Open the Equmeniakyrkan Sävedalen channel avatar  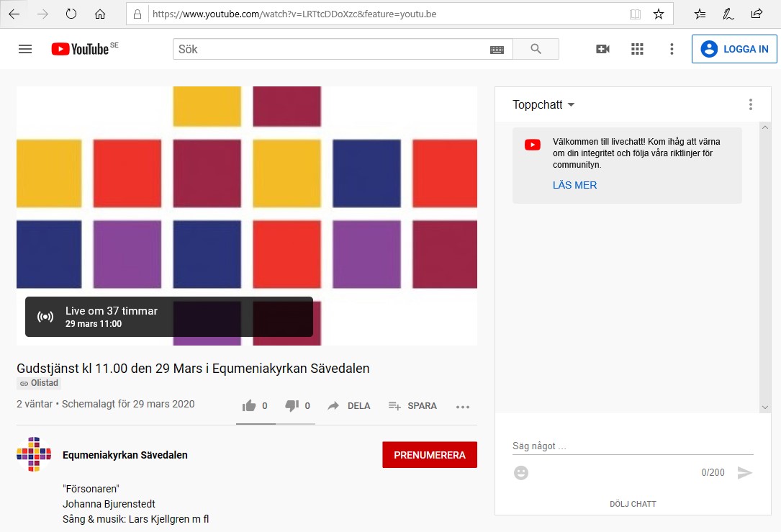tap(34, 454)
